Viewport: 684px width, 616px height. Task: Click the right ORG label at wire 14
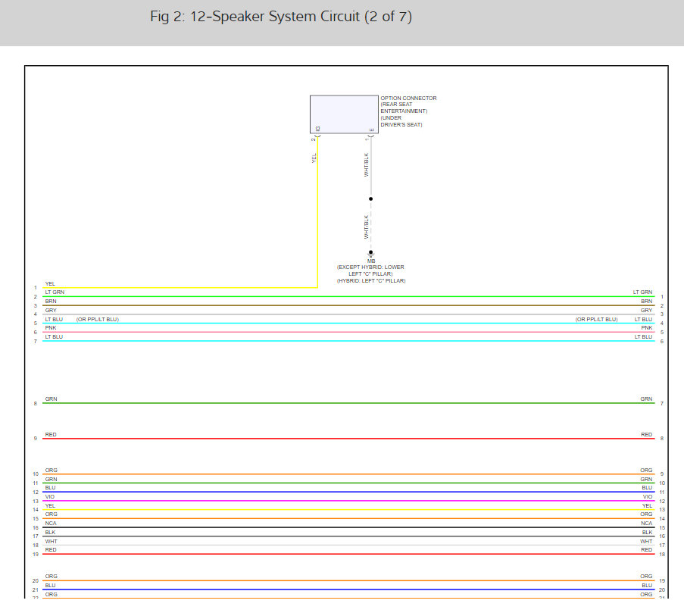pos(646,514)
